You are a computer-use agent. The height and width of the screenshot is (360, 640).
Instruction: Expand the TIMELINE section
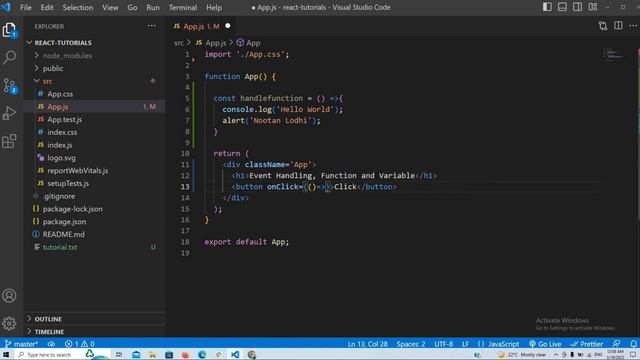click(x=95, y=331)
